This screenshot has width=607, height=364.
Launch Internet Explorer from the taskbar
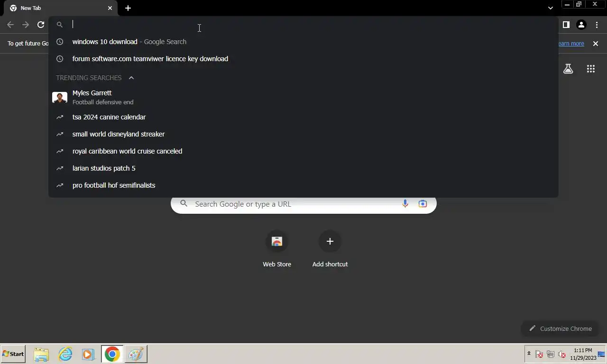click(x=65, y=354)
